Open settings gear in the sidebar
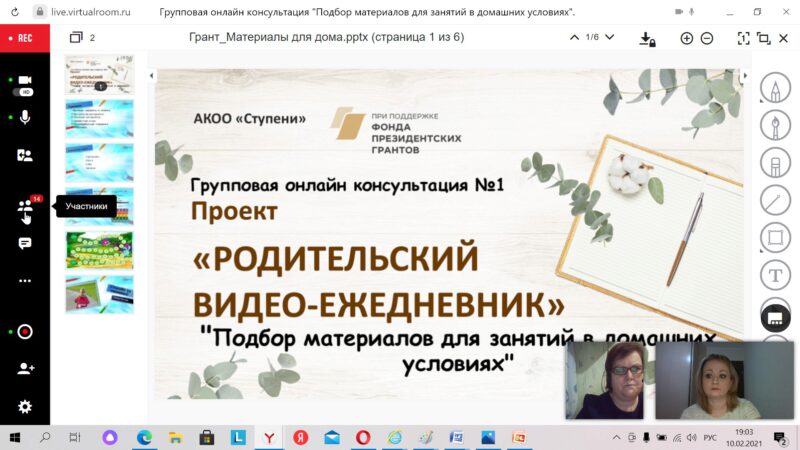The width and height of the screenshot is (800, 450). pyautogui.click(x=24, y=407)
